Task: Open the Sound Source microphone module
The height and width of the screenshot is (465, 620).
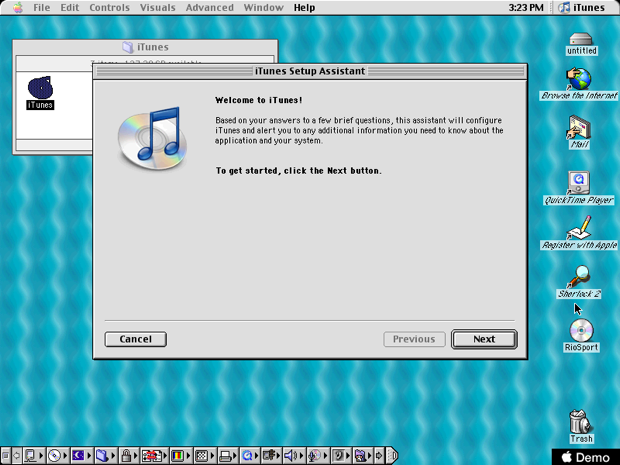Action: pos(318,456)
